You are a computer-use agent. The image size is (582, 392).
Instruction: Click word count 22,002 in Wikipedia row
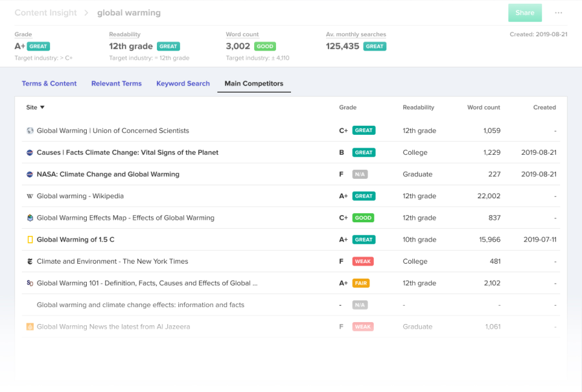pyautogui.click(x=489, y=196)
